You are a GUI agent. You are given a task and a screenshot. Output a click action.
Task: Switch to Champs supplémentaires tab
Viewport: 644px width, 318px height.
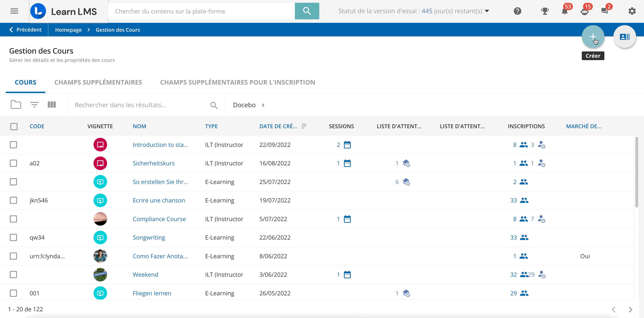[98, 82]
